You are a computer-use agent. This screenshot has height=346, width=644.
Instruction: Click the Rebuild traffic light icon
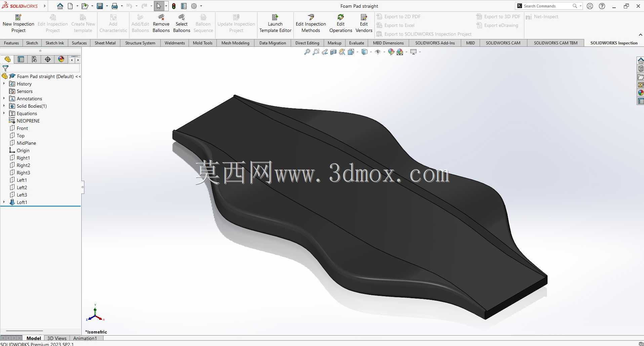point(174,6)
